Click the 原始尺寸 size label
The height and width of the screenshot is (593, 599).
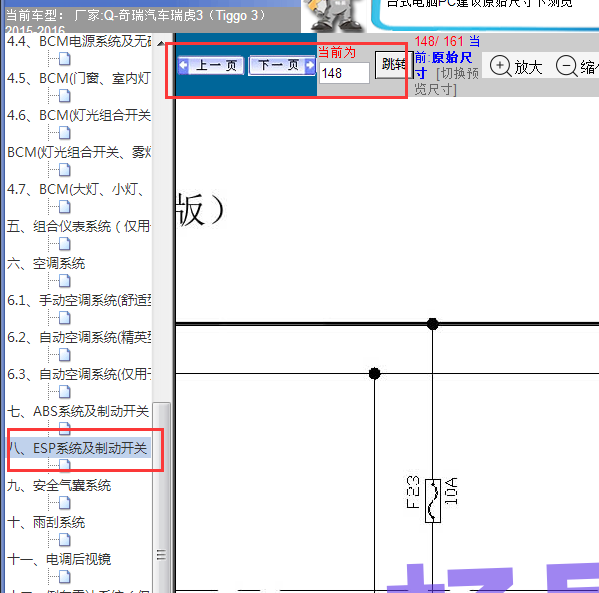(443, 65)
